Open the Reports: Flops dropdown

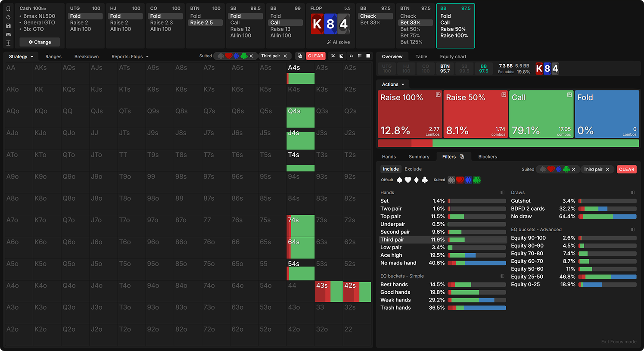pyautogui.click(x=130, y=56)
